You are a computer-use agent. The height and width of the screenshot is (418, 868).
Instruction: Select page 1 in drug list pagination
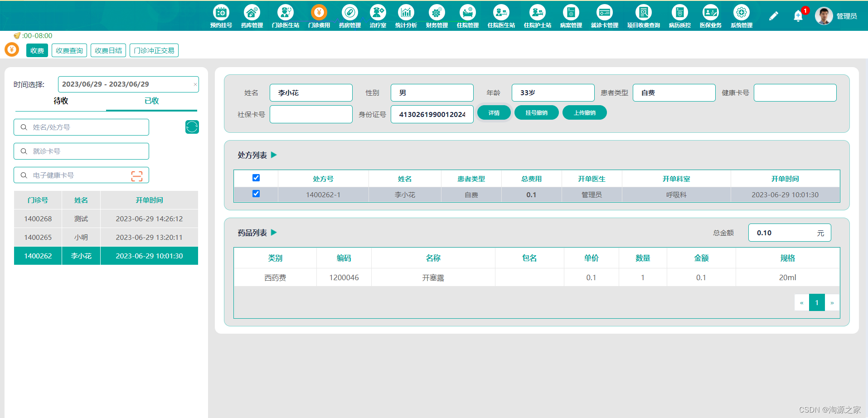[x=817, y=302]
